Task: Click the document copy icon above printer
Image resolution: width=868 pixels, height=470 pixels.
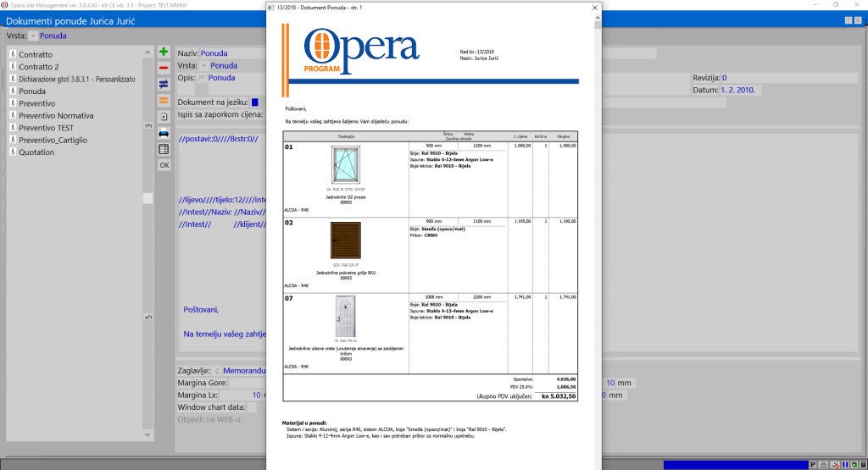Action: tap(164, 117)
